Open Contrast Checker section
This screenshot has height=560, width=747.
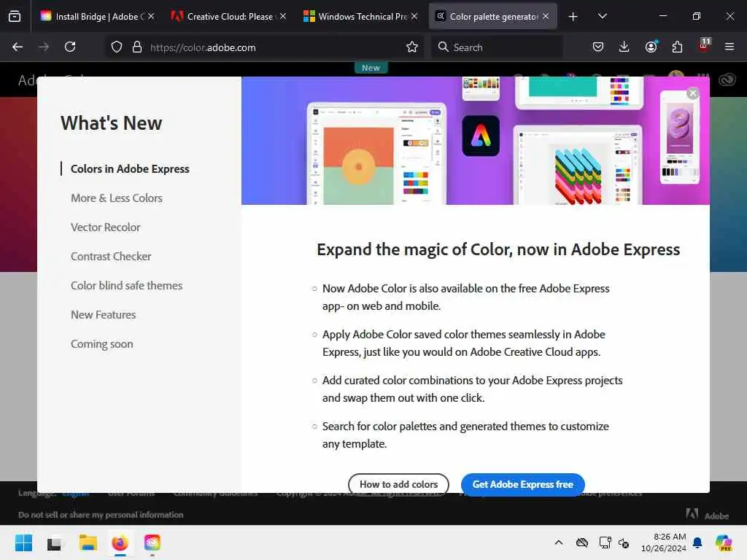[x=111, y=256]
